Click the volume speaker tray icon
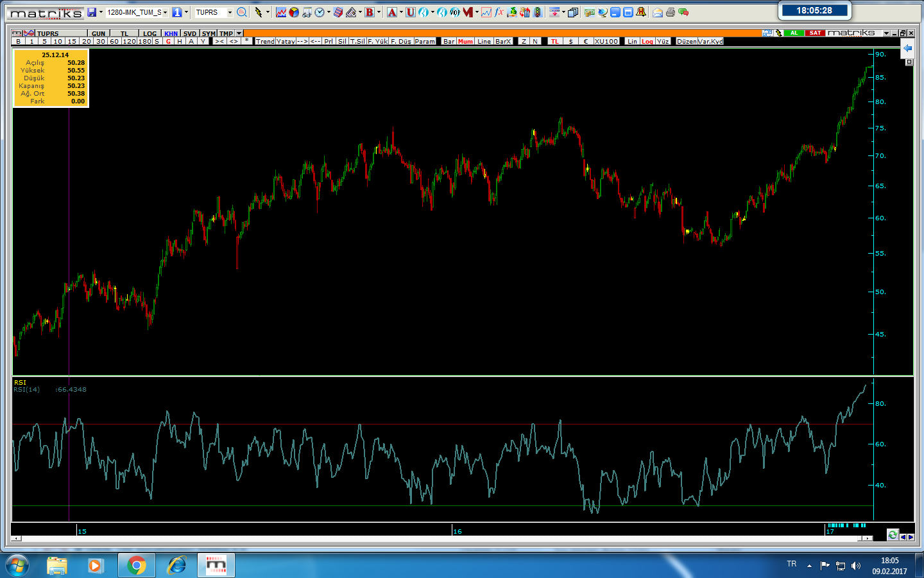924x578 pixels. pos(856,566)
